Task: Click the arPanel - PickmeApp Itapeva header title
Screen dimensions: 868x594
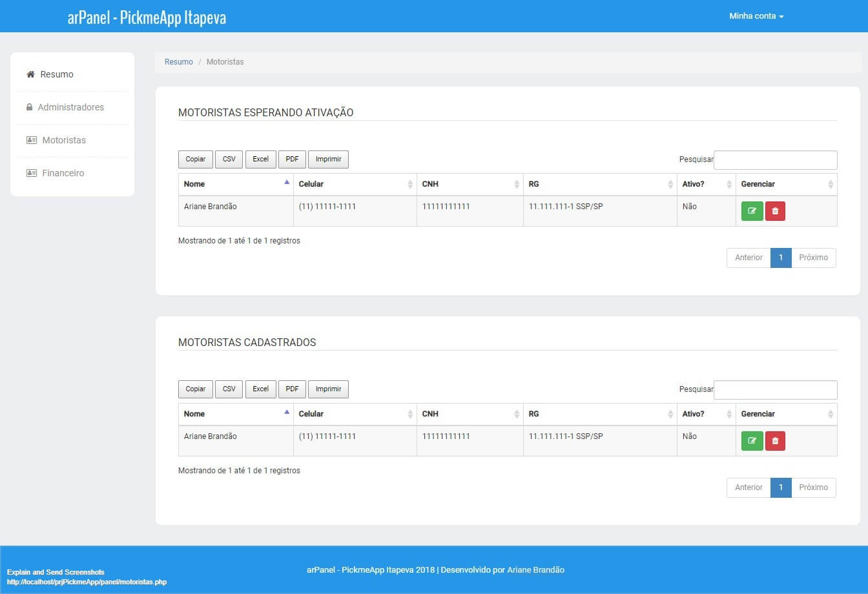Action: (x=147, y=17)
